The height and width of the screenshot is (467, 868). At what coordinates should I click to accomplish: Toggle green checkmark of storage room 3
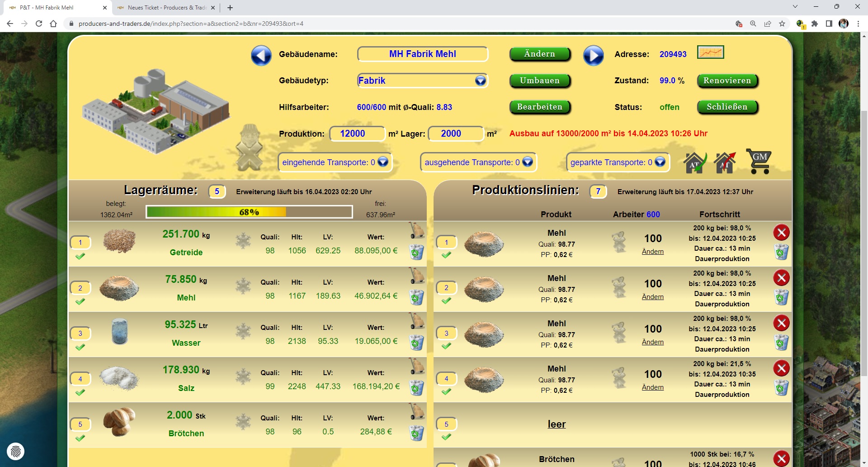click(x=80, y=347)
